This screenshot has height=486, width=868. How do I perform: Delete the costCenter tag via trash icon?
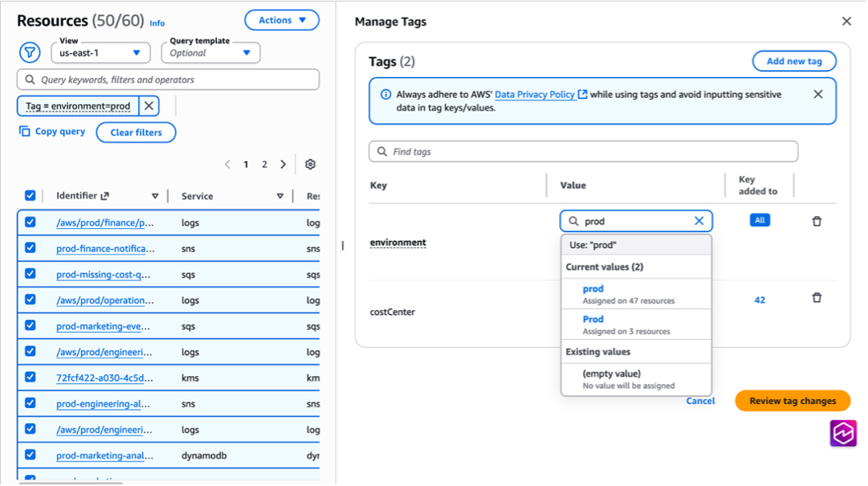click(817, 297)
